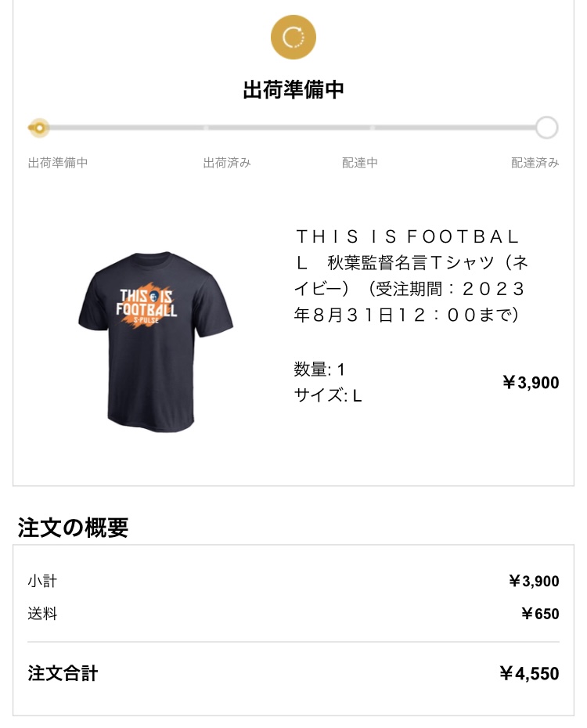Click the 数量: 1 quantity text

319,369
